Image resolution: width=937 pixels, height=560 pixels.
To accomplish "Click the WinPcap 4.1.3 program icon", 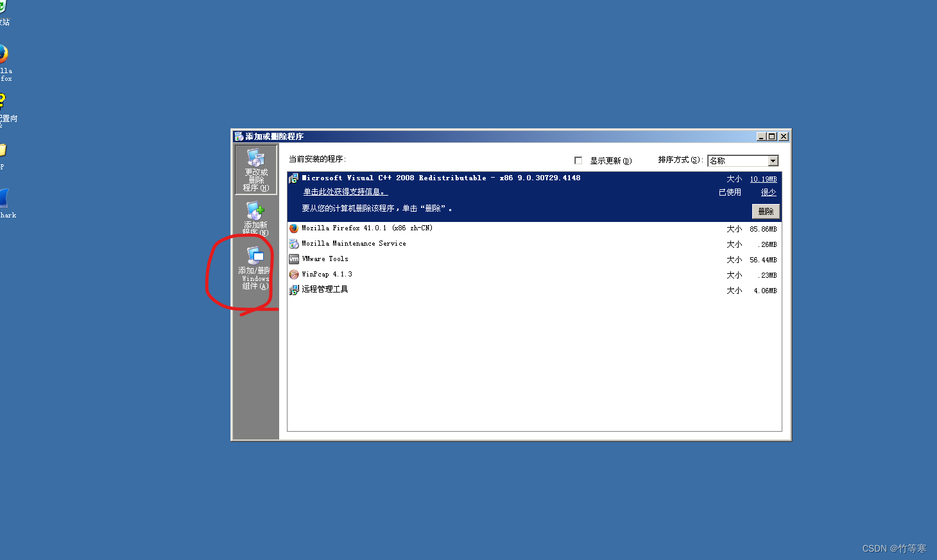I will pyautogui.click(x=293, y=275).
